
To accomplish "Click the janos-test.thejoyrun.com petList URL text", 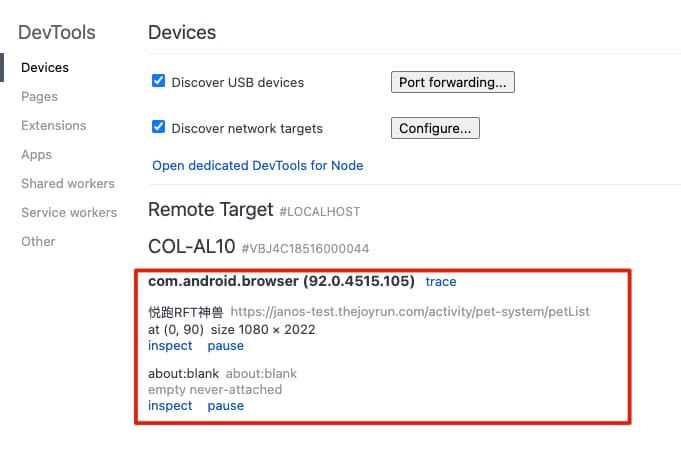I will [410, 312].
